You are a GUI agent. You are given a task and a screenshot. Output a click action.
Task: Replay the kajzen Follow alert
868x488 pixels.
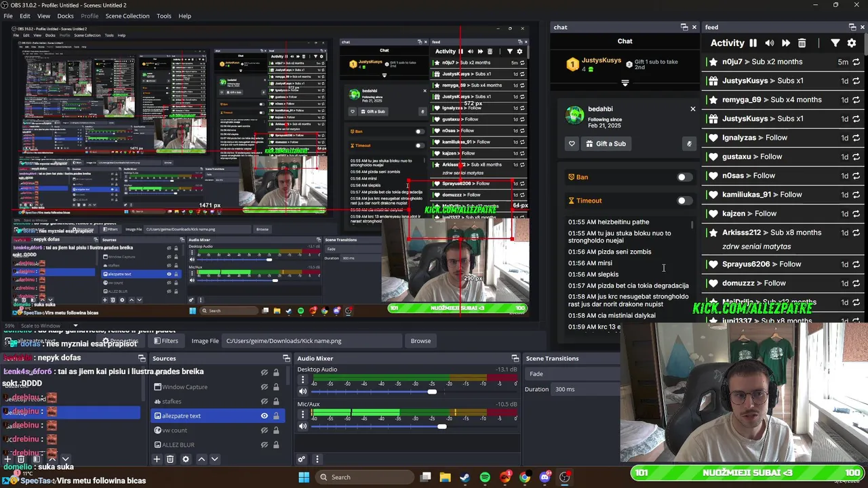tap(856, 213)
